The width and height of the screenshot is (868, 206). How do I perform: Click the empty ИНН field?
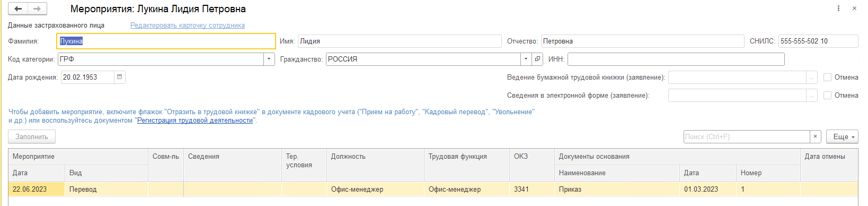click(676, 59)
